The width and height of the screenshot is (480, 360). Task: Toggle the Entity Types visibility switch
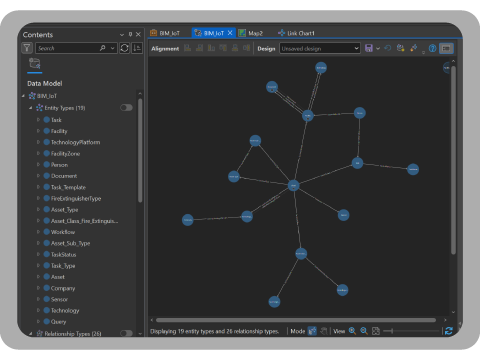tap(126, 108)
